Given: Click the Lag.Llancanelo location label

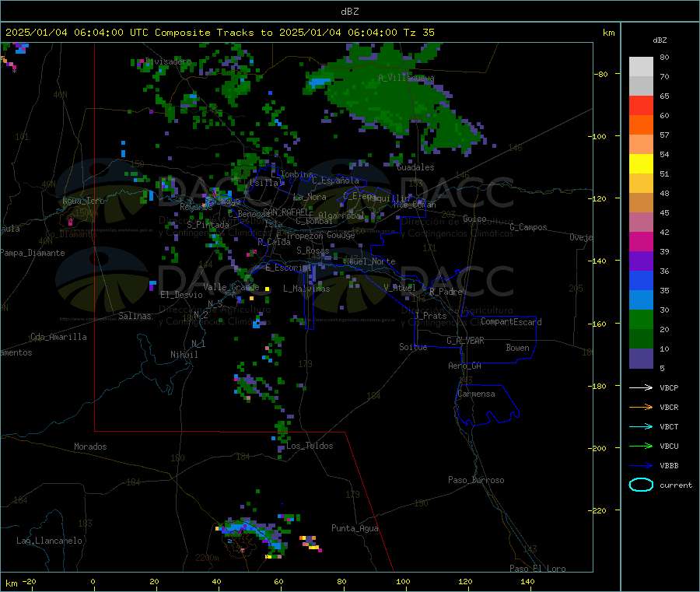Looking at the screenshot, I should pyautogui.click(x=49, y=541).
